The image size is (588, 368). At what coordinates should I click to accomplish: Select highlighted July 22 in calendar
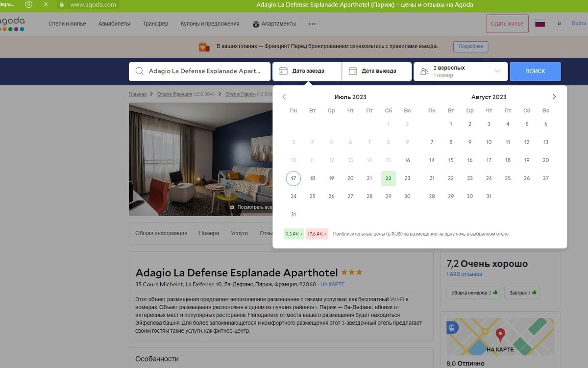[x=388, y=178]
